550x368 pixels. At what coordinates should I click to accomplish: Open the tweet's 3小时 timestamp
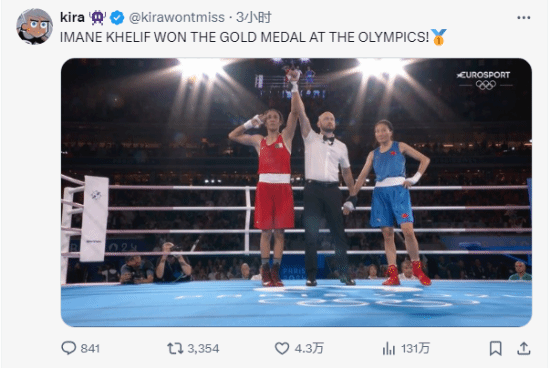(x=254, y=17)
